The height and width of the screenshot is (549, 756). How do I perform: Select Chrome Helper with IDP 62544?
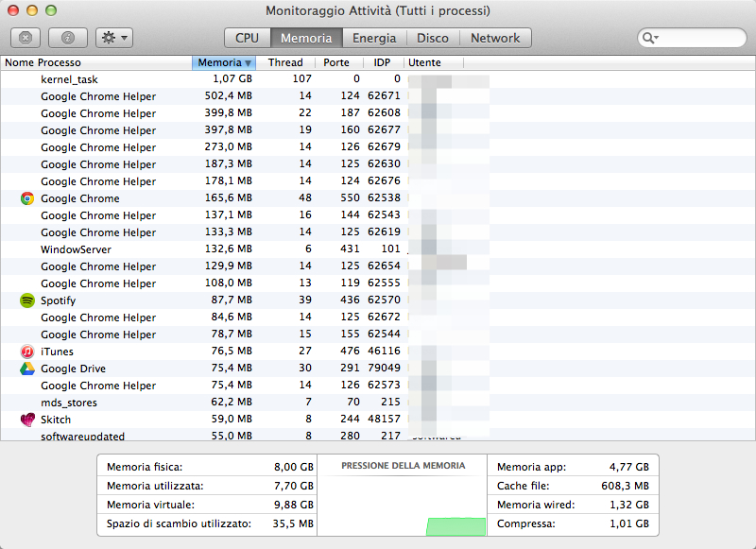click(378, 335)
